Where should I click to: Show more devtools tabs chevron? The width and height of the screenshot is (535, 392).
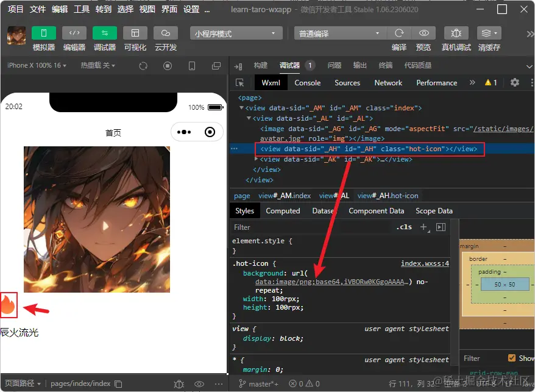point(472,82)
